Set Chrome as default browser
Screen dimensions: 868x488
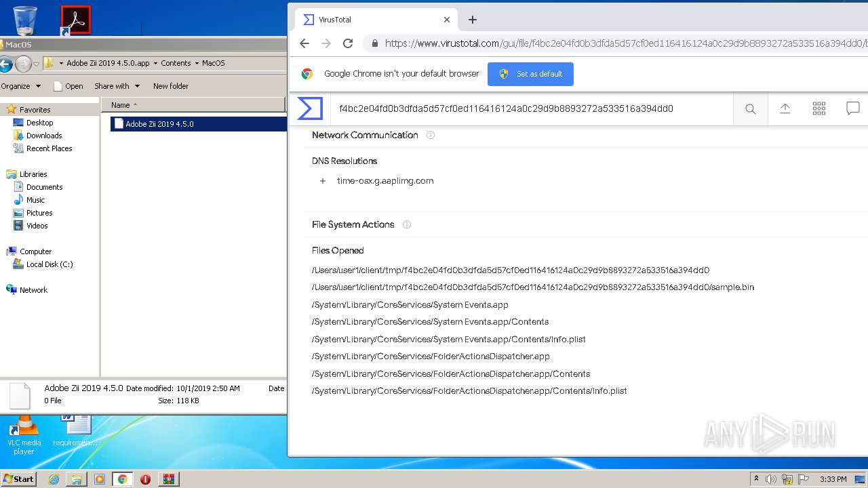(x=530, y=74)
